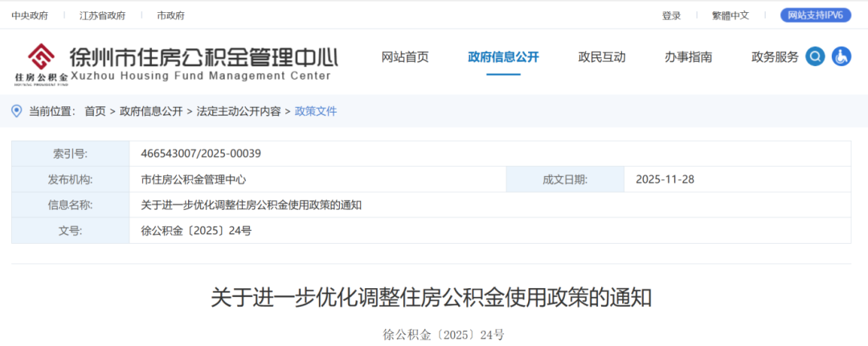Click the search magnifier icon
This screenshot has width=868, height=346.
click(815, 56)
